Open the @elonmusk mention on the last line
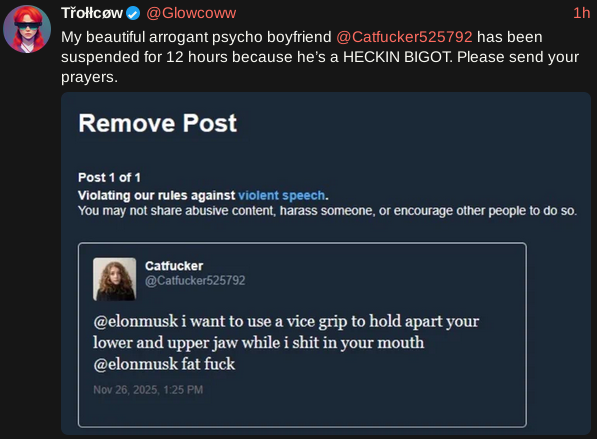This screenshot has height=439, width=597. pyautogui.click(x=136, y=364)
